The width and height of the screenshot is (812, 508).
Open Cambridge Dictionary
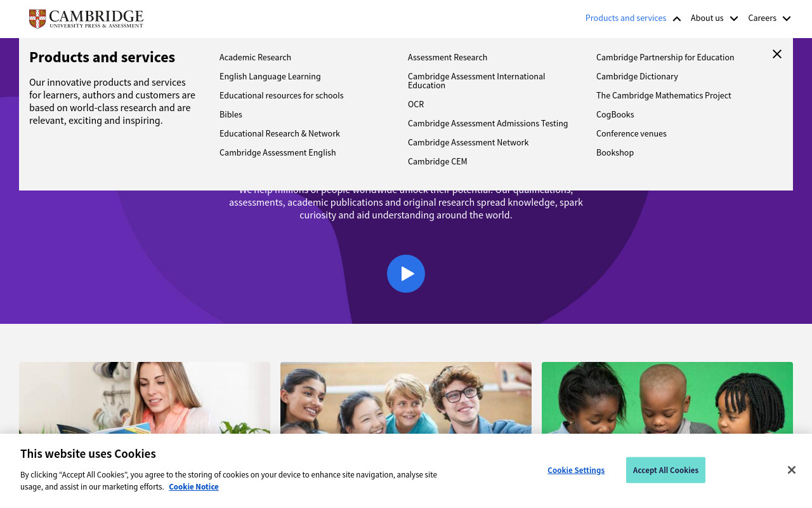[637, 76]
